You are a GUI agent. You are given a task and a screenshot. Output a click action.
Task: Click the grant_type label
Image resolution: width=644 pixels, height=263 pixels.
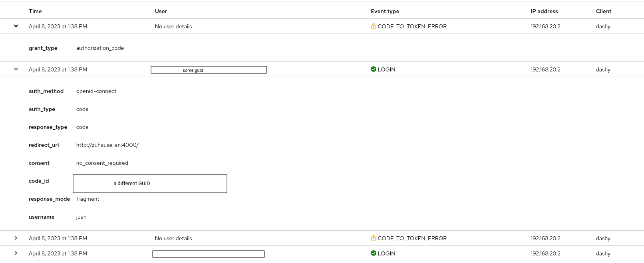tap(43, 48)
